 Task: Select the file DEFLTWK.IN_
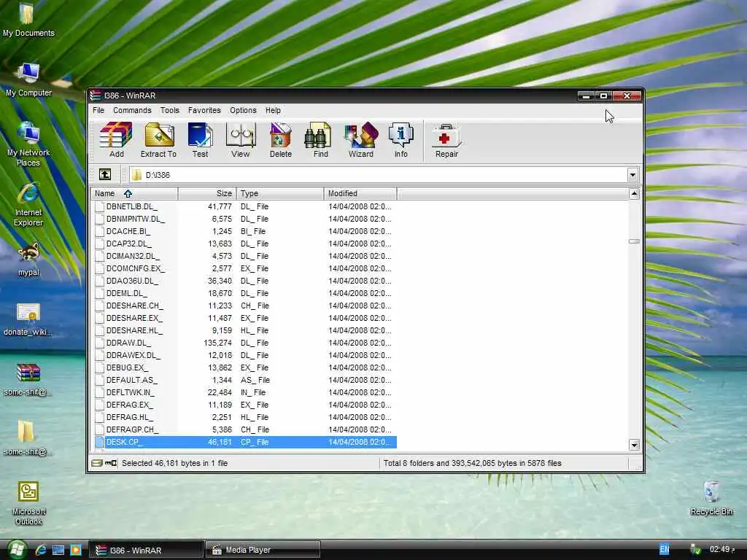point(130,392)
